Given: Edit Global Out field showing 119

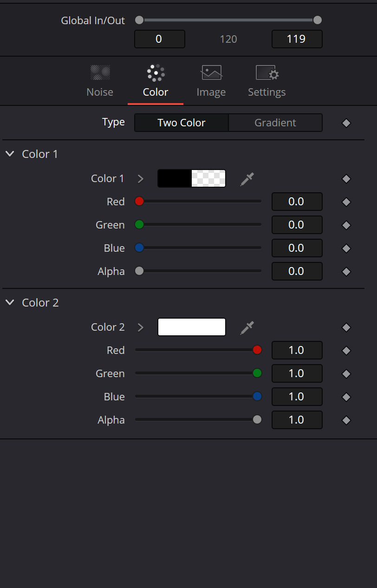Looking at the screenshot, I should point(297,39).
